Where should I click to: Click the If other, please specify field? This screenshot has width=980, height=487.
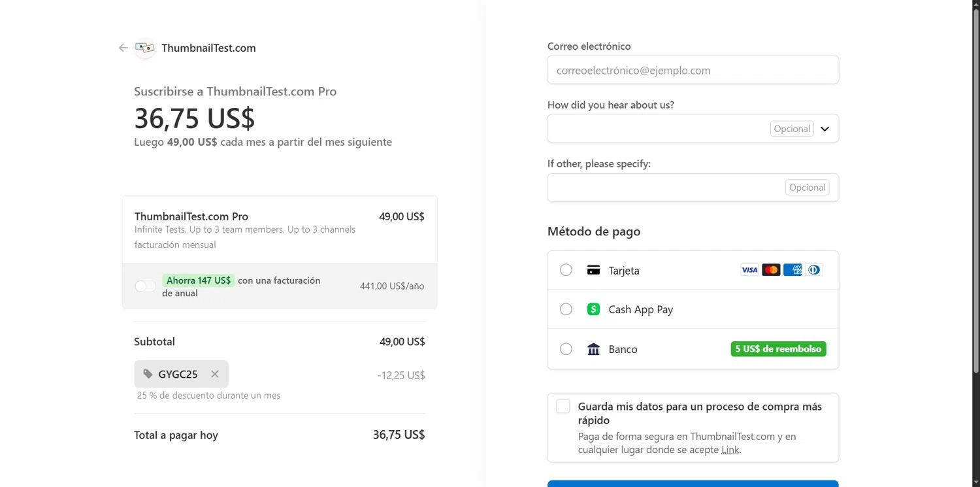pyautogui.click(x=666, y=188)
